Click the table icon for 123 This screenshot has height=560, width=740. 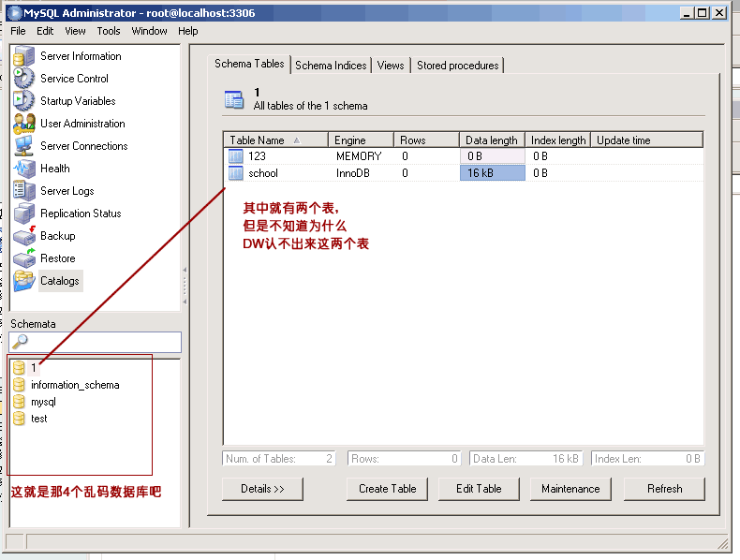tap(235, 156)
